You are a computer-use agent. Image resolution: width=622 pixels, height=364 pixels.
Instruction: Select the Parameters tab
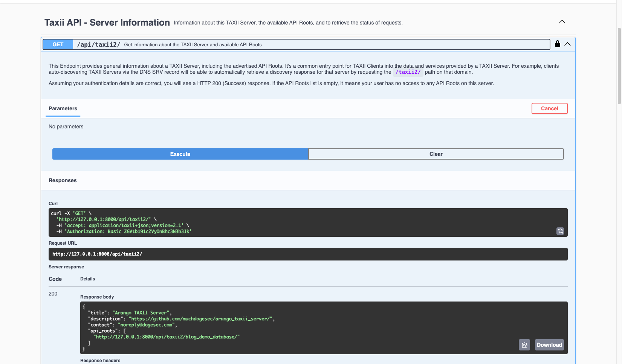63,108
